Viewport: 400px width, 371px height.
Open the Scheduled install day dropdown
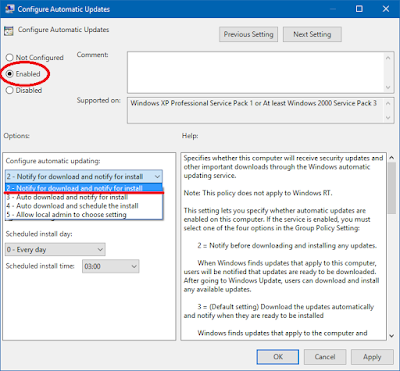pos(55,249)
